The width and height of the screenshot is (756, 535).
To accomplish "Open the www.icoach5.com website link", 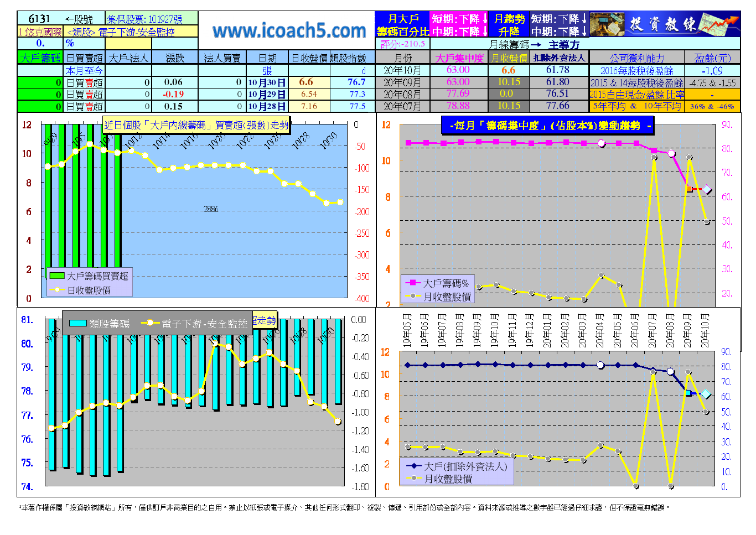I will pyautogui.click(x=289, y=30).
